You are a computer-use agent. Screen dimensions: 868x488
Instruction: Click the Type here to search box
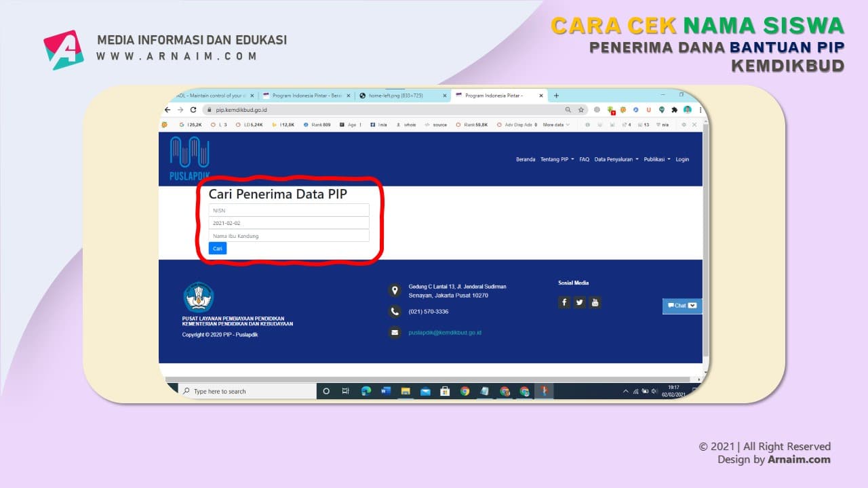[x=248, y=391]
